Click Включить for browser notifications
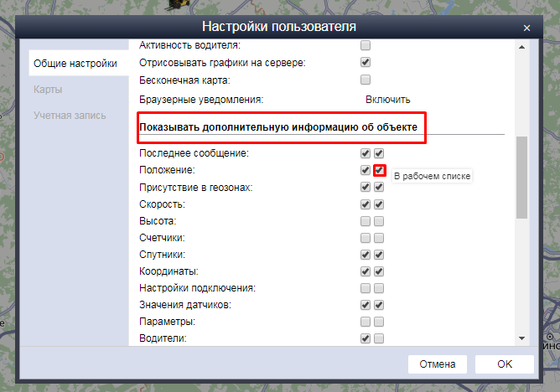The height and width of the screenshot is (392, 560). pos(387,100)
